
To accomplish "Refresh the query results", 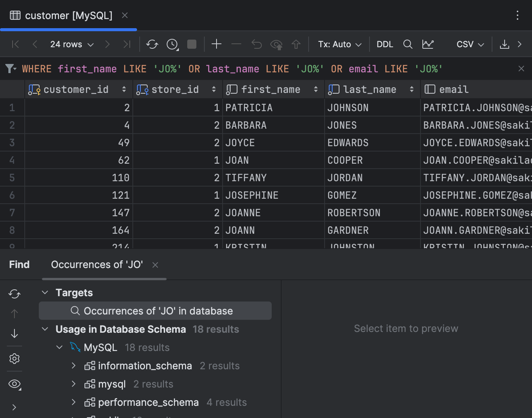I will pos(152,44).
